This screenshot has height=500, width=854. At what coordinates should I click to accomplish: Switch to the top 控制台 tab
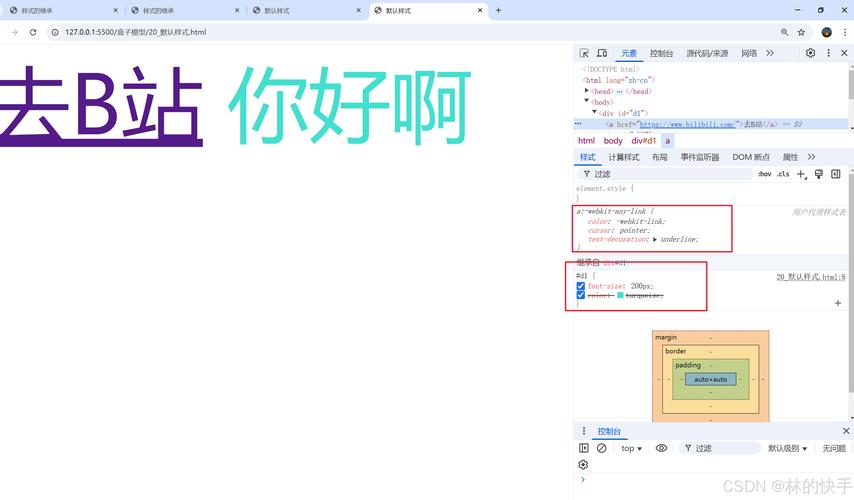[x=661, y=53]
